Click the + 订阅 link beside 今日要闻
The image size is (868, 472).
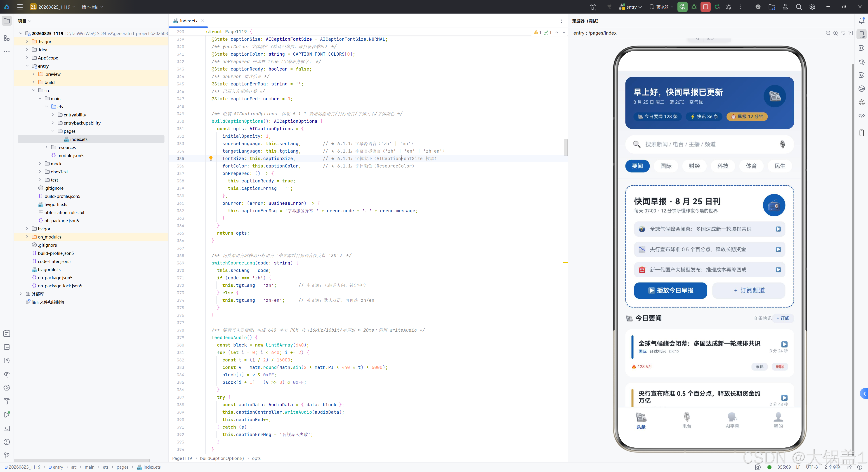point(783,318)
